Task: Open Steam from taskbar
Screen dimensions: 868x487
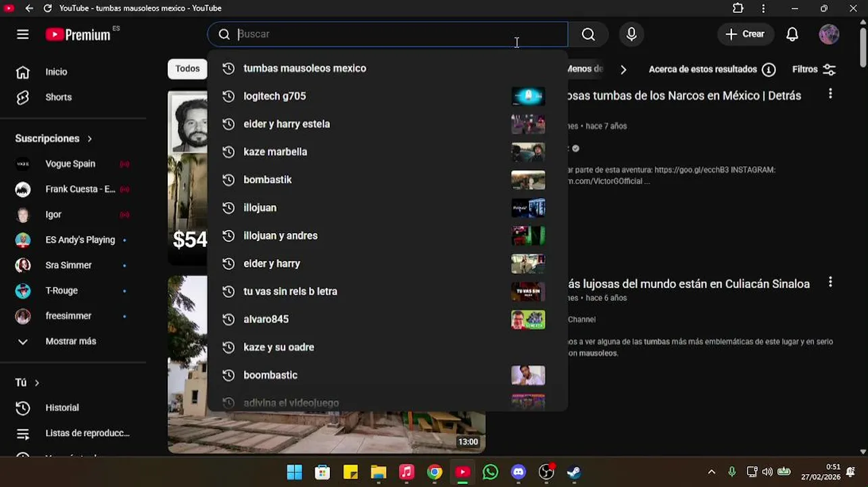Action: [x=574, y=472]
